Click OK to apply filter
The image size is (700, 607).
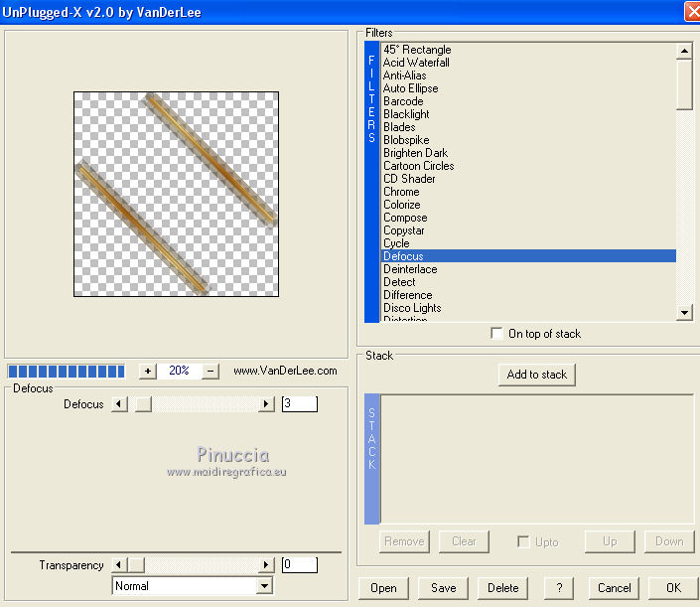click(673, 588)
